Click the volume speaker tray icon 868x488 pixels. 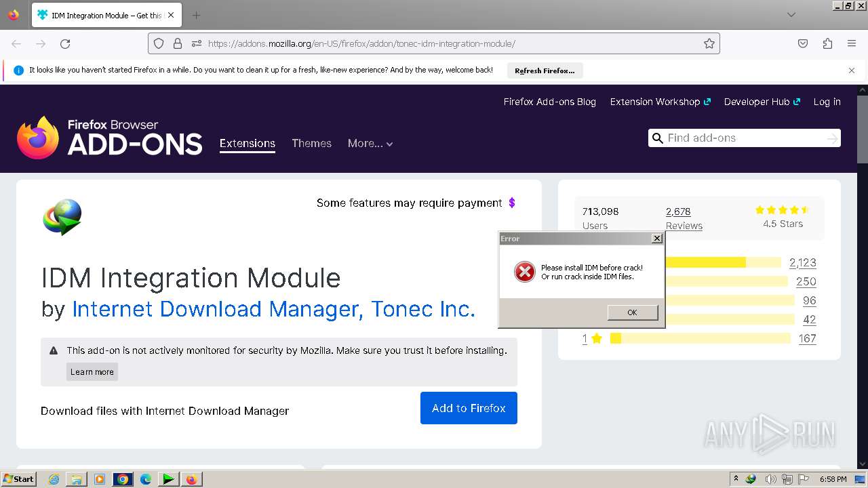[770, 479]
